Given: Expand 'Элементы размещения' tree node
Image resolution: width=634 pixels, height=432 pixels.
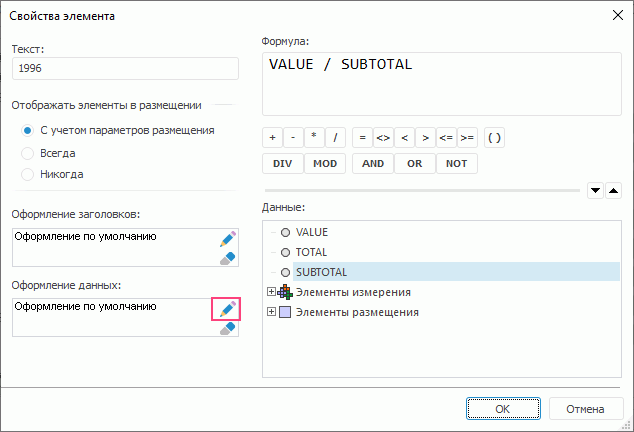Looking at the screenshot, I should tap(271, 312).
